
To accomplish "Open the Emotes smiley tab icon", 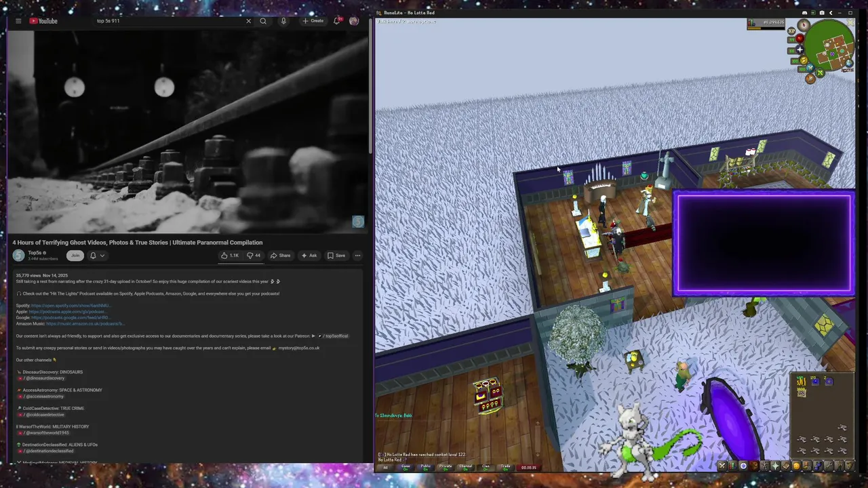I will coord(796,466).
